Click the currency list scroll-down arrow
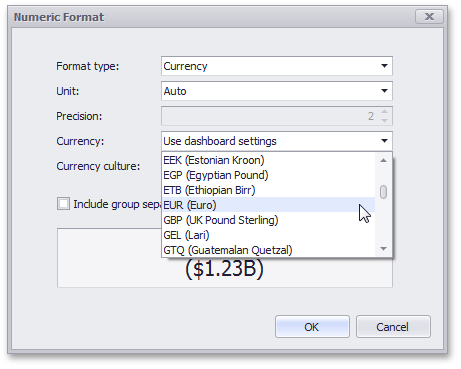 pos(383,249)
